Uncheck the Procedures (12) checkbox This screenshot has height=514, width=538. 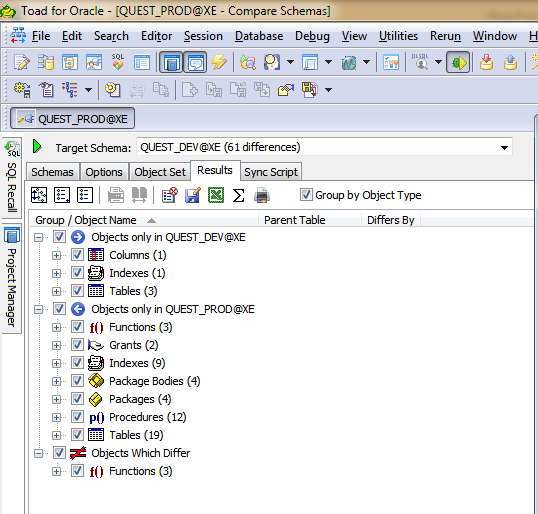[x=77, y=417]
